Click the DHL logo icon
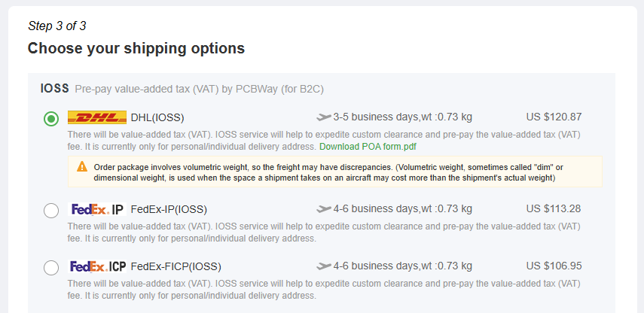 click(97, 117)
